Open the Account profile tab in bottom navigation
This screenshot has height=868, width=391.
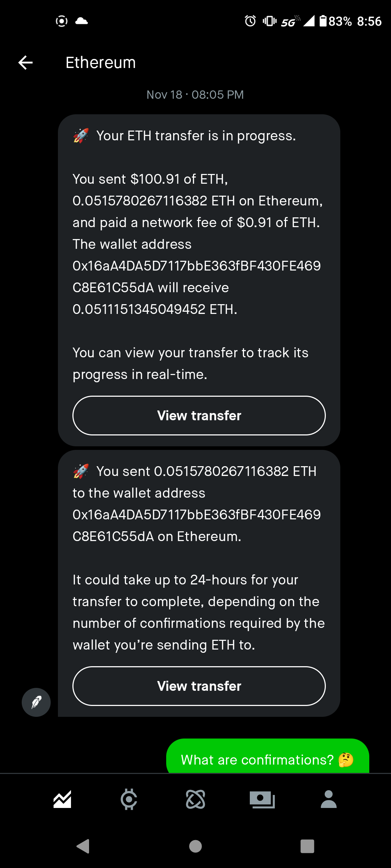(329, 799)
